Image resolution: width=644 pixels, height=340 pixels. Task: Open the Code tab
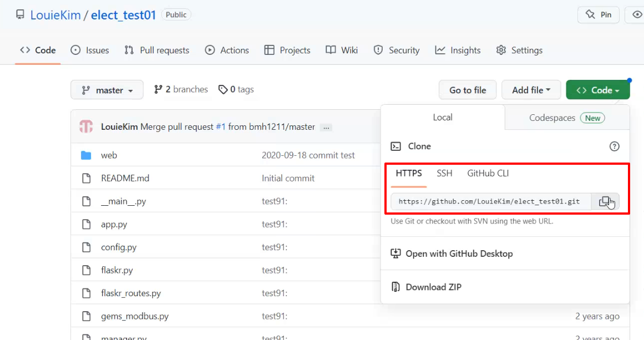click(38, 50)
